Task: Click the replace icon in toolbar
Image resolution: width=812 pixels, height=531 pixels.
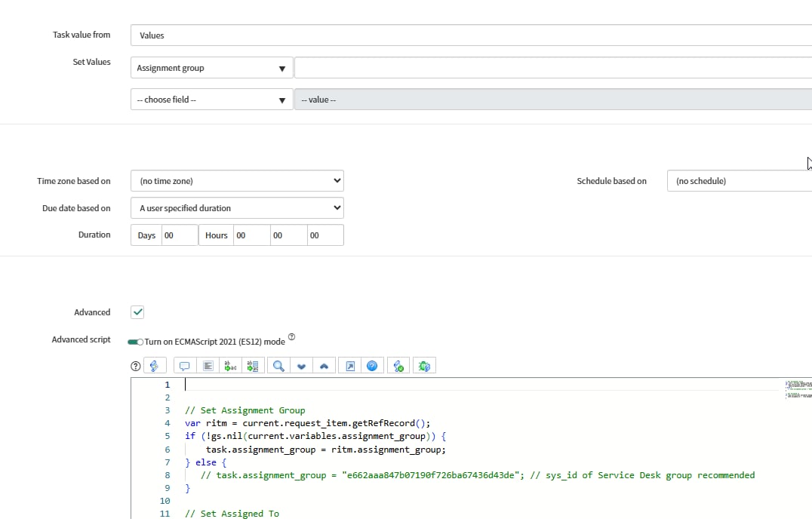Action: click(231, 366)
